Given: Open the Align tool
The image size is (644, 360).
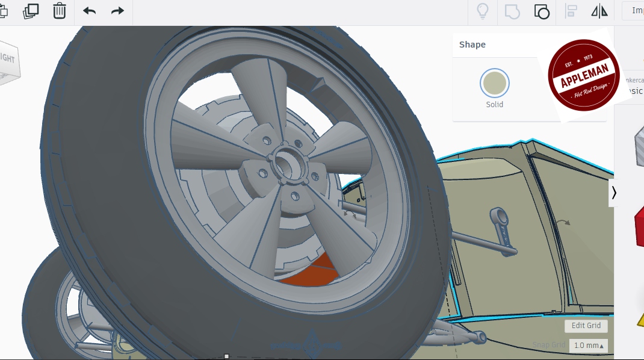Looking at the screenshot, I should [x=571, y=11].
